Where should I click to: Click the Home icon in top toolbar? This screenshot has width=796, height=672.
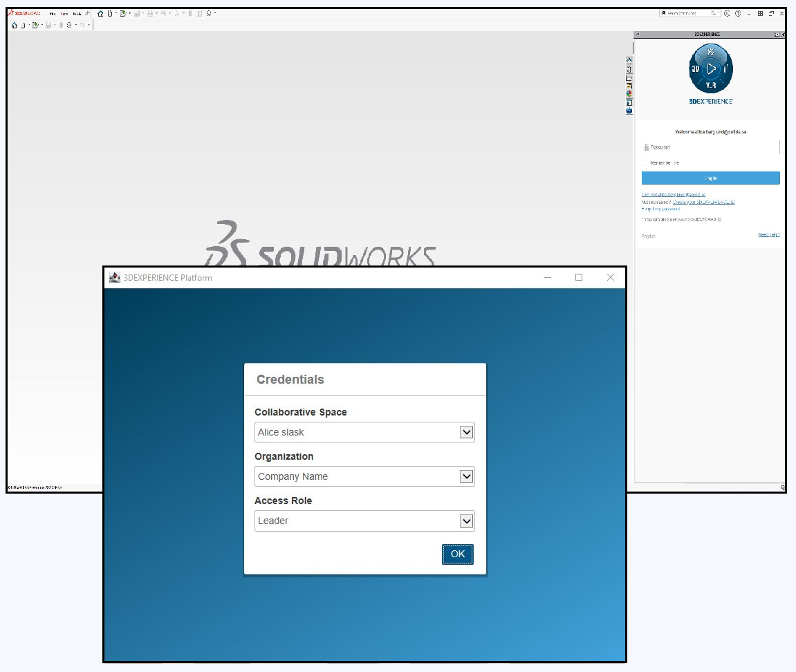pyautogui.click(x=100, y=13)
